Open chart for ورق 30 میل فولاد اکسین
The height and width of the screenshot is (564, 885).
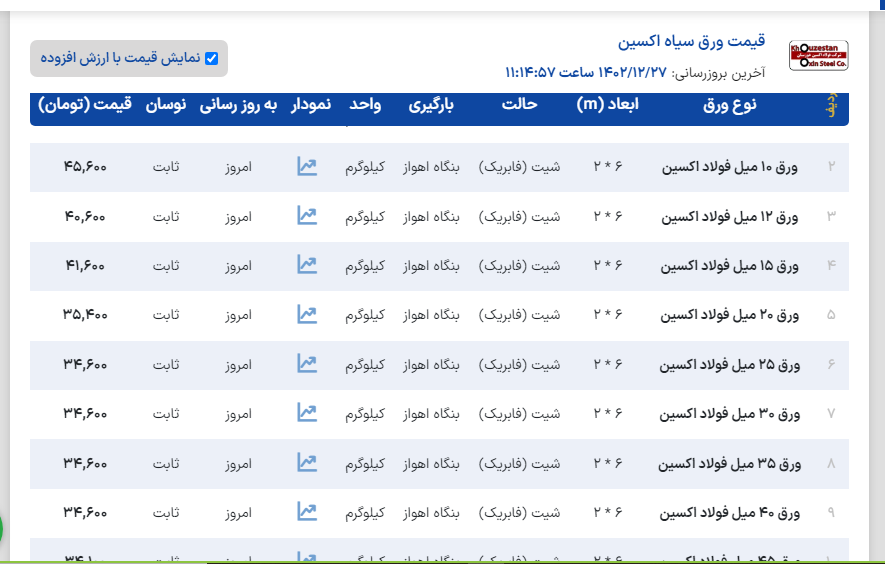point(307,412)
